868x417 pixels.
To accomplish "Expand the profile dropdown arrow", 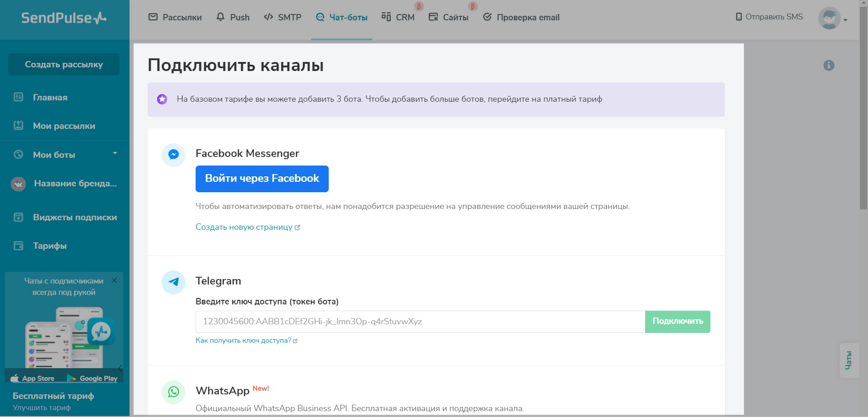I will 845,20.
